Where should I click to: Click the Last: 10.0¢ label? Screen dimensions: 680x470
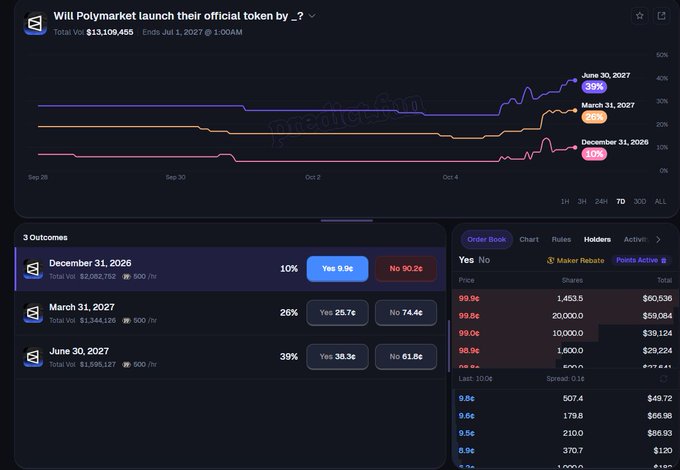(x=475, y=379)
